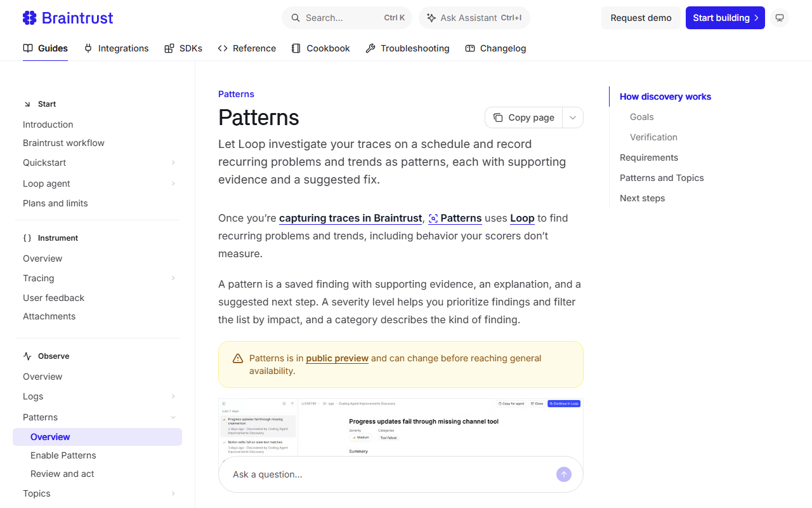Switch to the Cookbook tab
The height and width of the screenshot is (508, 812).
(x=320, y=48)
